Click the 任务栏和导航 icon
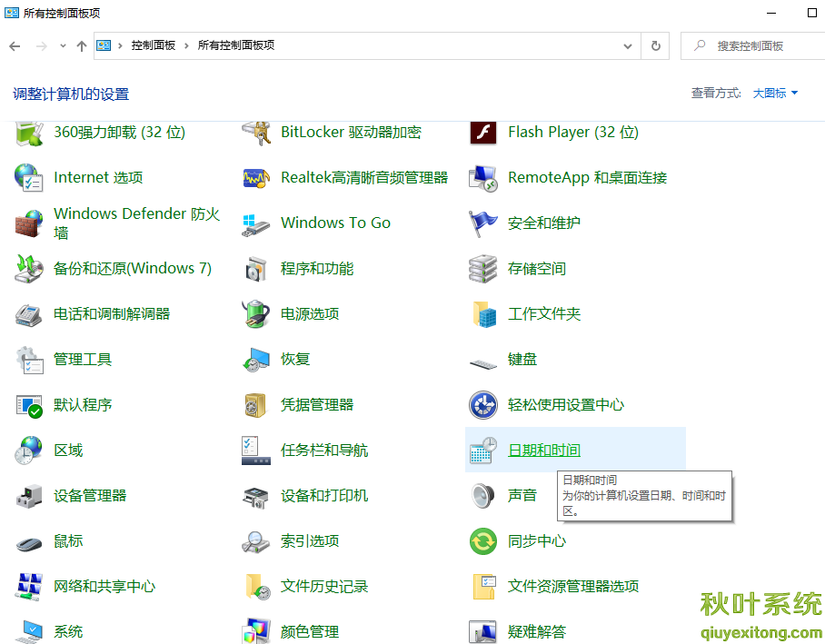The image size is (825, 644). [x=256, y=451]
